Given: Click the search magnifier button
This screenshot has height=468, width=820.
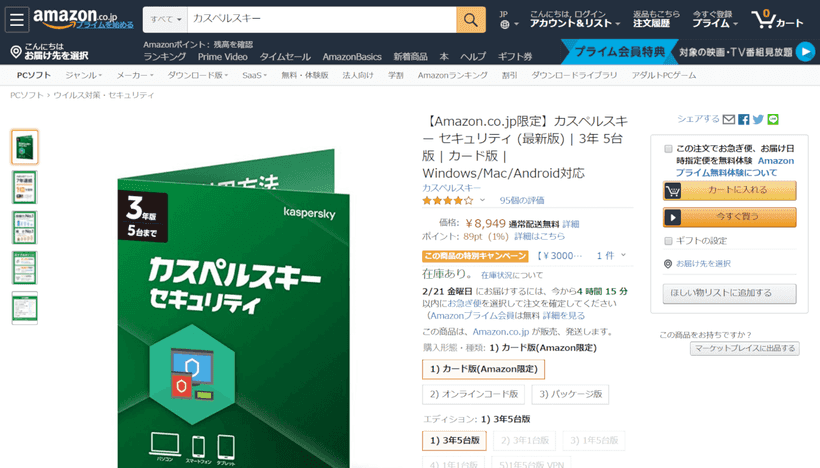Looking at the screenshot, I should click(x=471, y=20).
